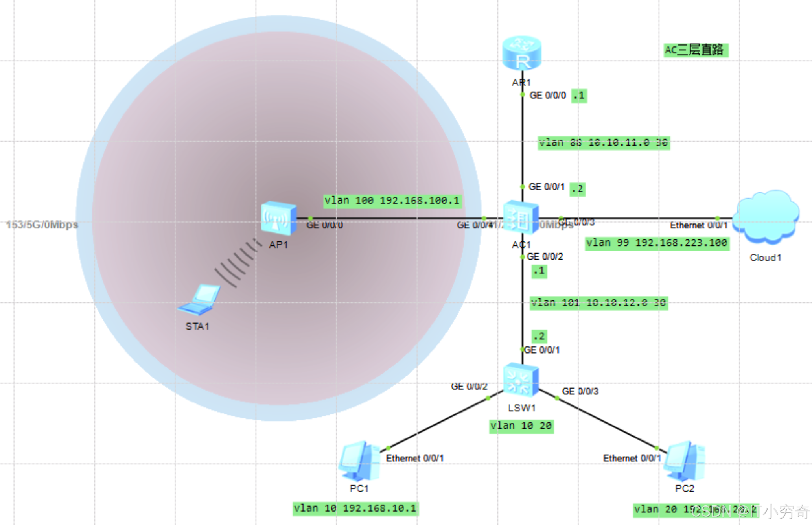Click the GE 0/0/0 .1 label near AR1
812x525 pixels.
[x=579, y=96]
